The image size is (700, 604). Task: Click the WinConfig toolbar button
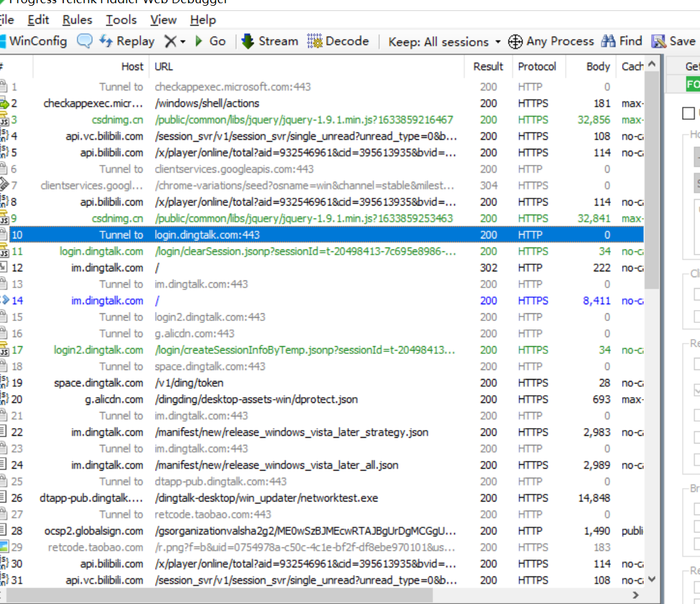34,41
